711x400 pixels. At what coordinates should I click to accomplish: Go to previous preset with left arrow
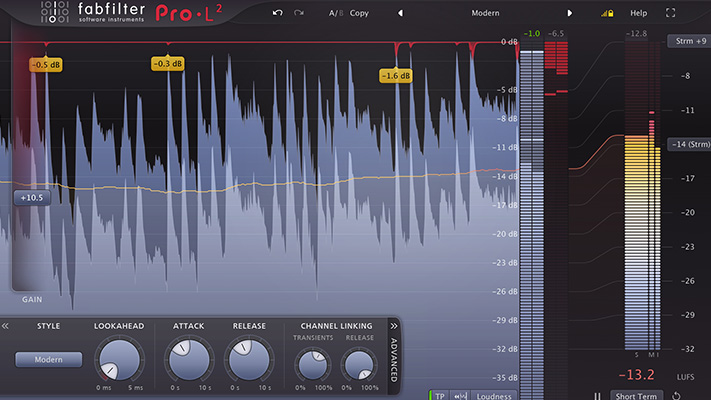(400, 14)
